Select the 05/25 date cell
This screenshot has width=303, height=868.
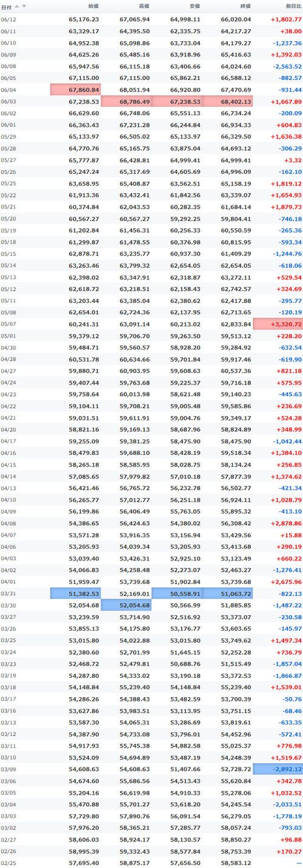pyautogui.click(x=8, y=184)
